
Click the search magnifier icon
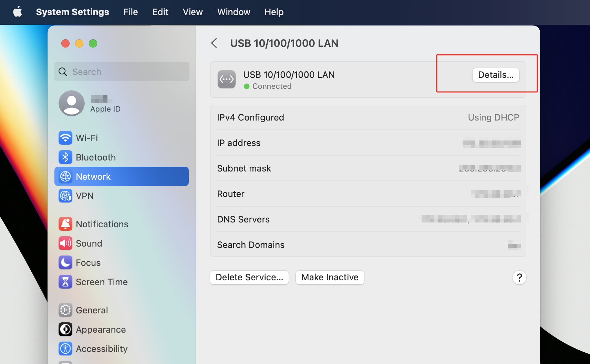63,72
